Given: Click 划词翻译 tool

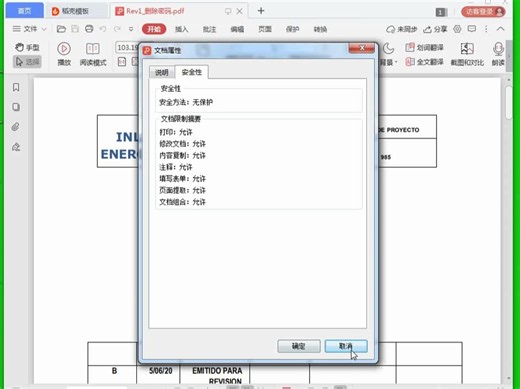Looking at the screenshot, I should point(424,48).
